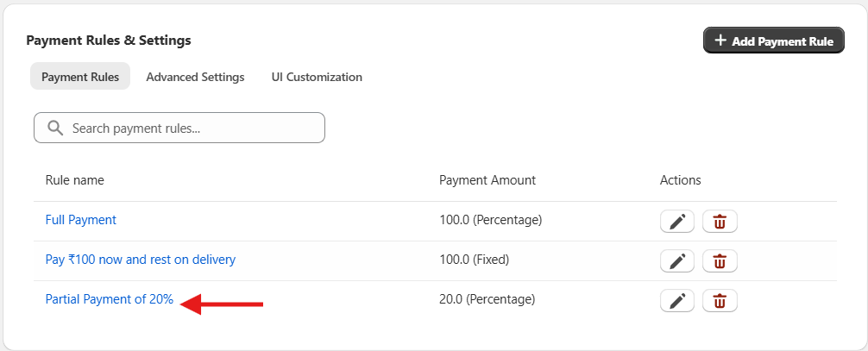Delete the Full Payment rule
The width and height of the screenshot is (868, 351).
tap(720, 221)
